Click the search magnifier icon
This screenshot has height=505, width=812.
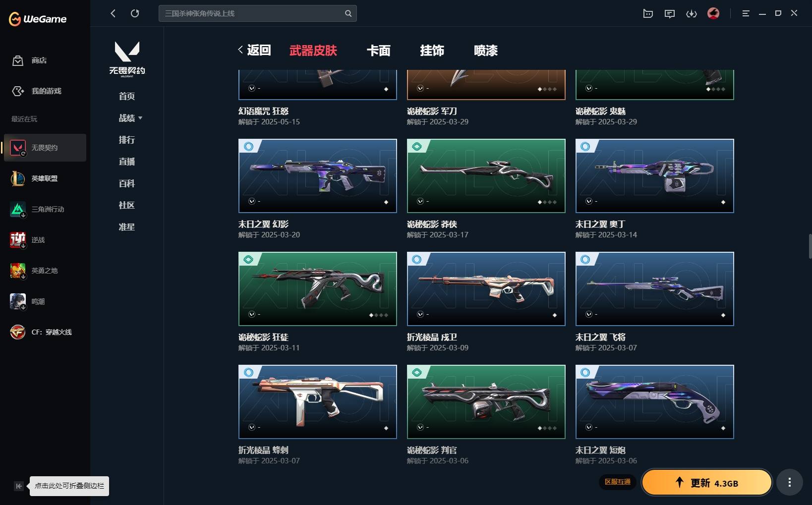[348, 13]
